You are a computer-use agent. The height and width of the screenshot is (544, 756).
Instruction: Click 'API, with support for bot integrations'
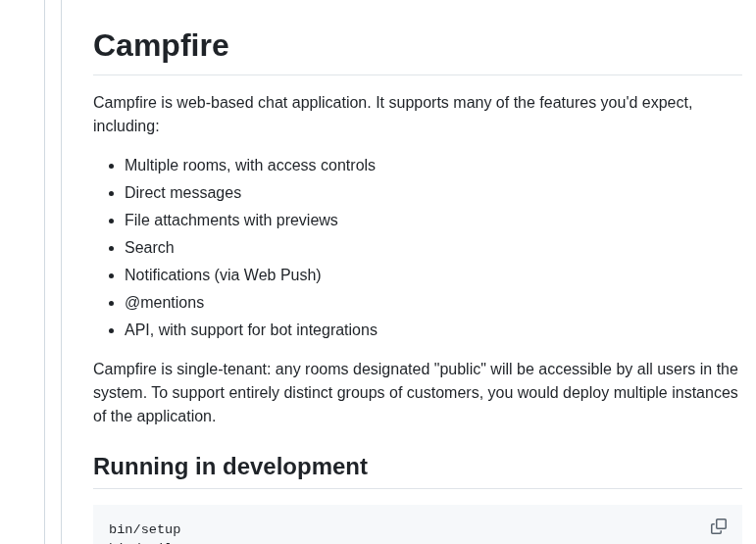[x=251, y=330]
